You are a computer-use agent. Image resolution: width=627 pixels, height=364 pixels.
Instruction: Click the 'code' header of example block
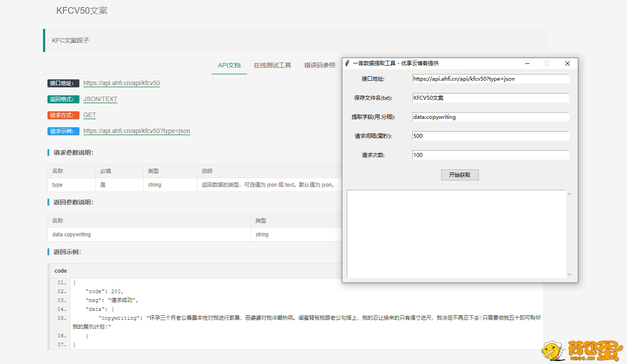point(61,271)
